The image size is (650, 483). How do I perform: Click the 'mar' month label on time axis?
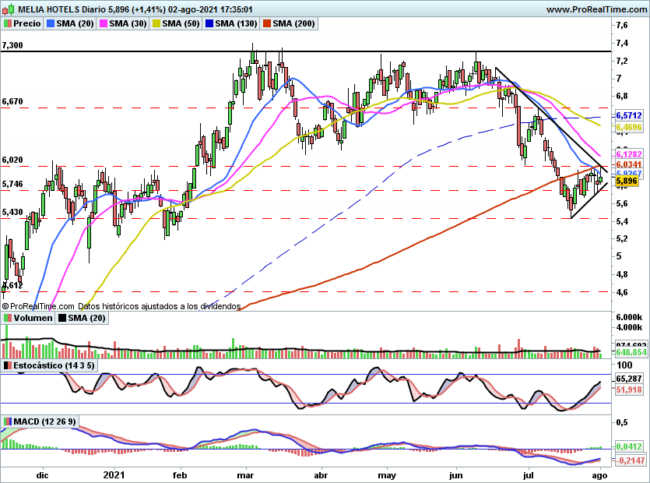tap(247, 475)
